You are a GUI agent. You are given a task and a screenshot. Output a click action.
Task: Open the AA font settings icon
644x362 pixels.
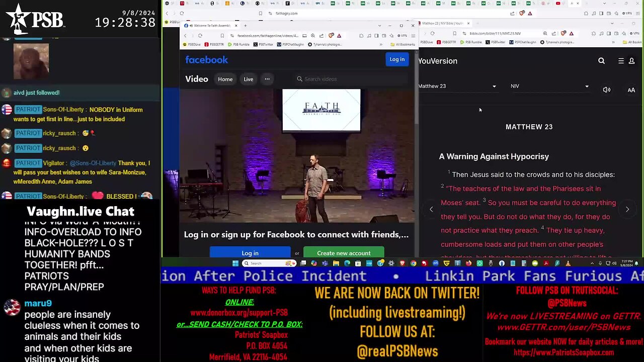[x=631, y=90]
